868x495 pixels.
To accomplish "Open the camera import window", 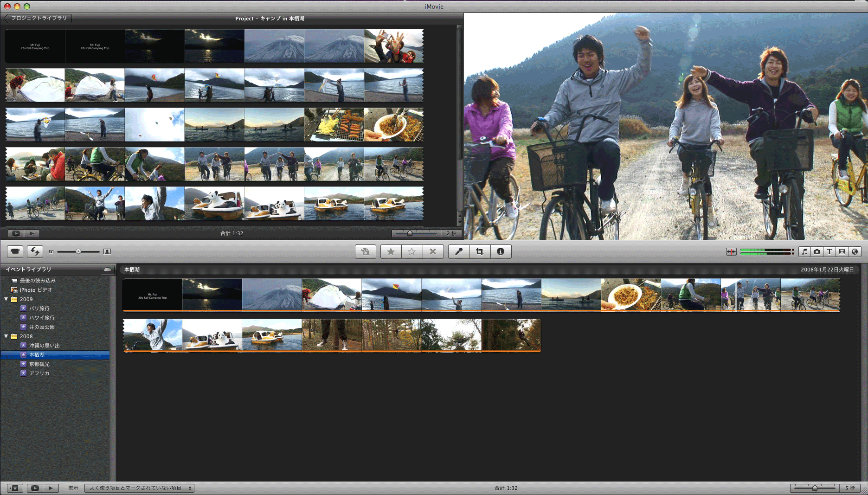I will click(15, 251).
